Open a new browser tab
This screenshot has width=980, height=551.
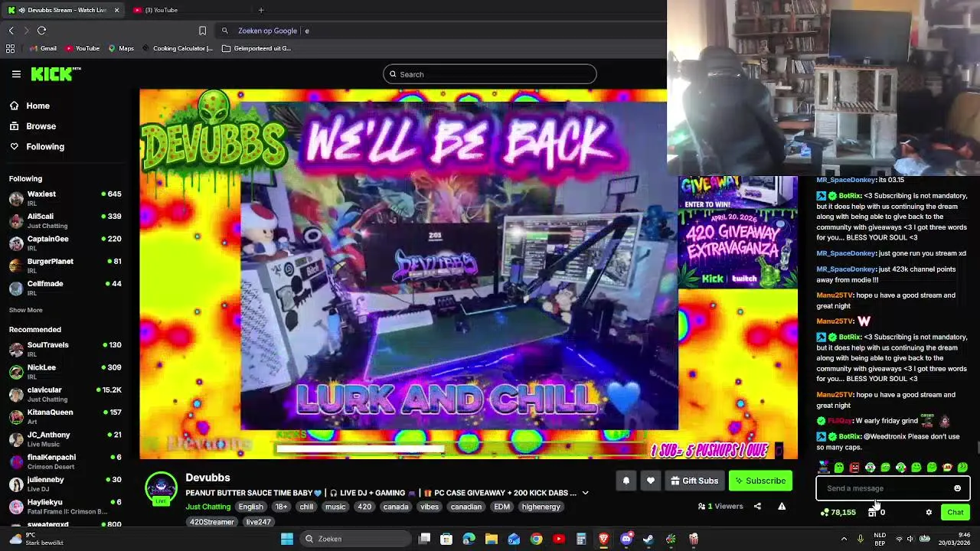tap(261, 10)
